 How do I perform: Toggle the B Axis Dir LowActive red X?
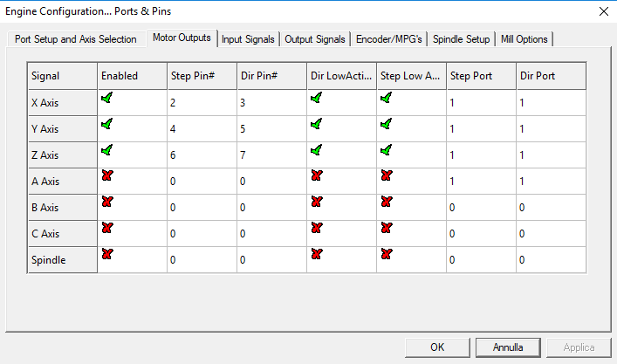click(317, 202)
